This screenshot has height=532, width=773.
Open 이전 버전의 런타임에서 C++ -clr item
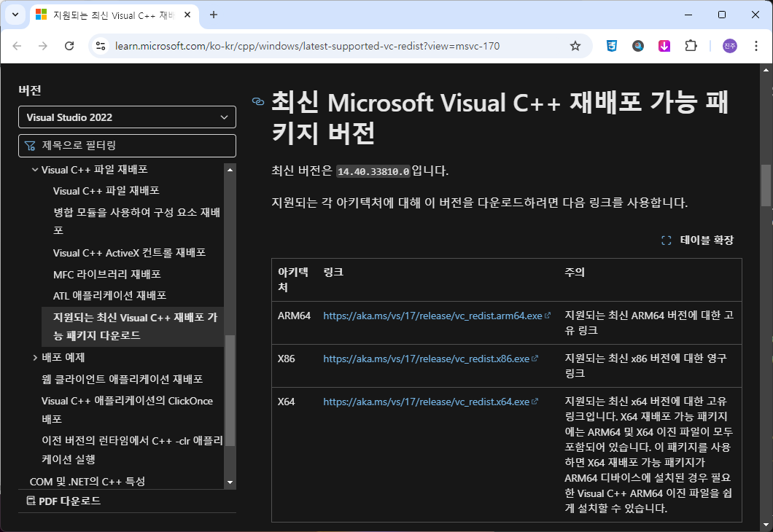132,450
